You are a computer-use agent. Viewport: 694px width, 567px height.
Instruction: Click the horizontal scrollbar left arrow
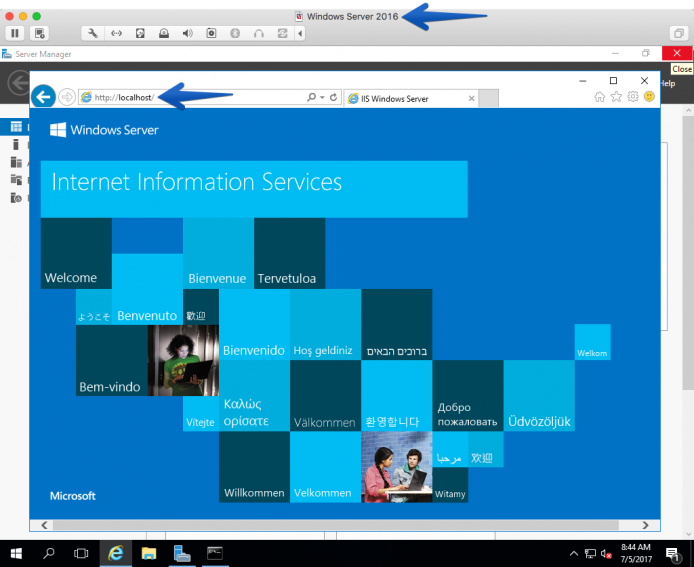click(44, 525)
